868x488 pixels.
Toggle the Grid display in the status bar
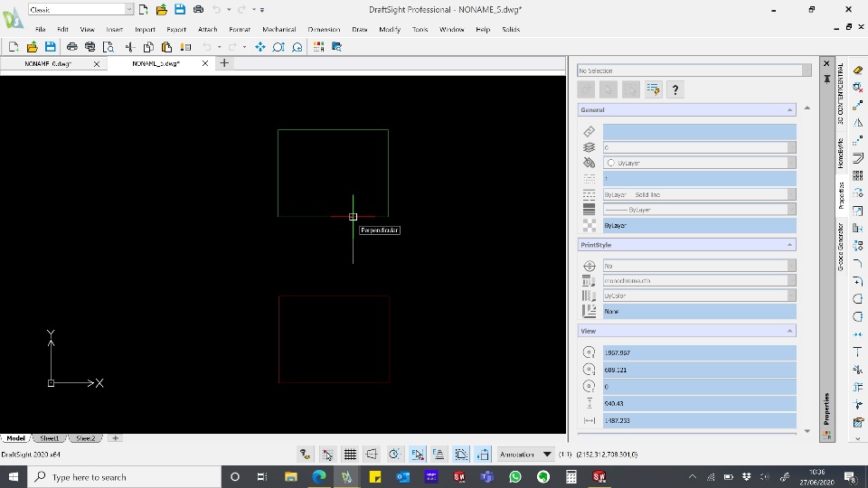coord(350,454)
